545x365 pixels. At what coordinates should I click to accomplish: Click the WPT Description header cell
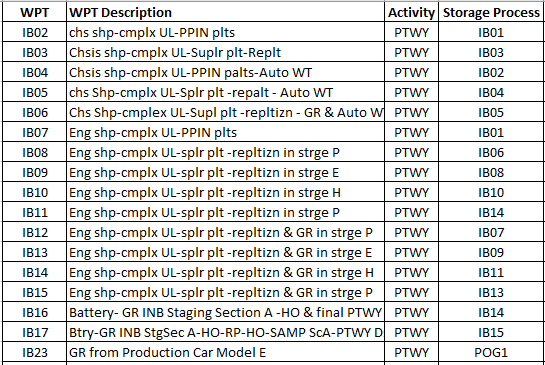click(x=225, y=13)
